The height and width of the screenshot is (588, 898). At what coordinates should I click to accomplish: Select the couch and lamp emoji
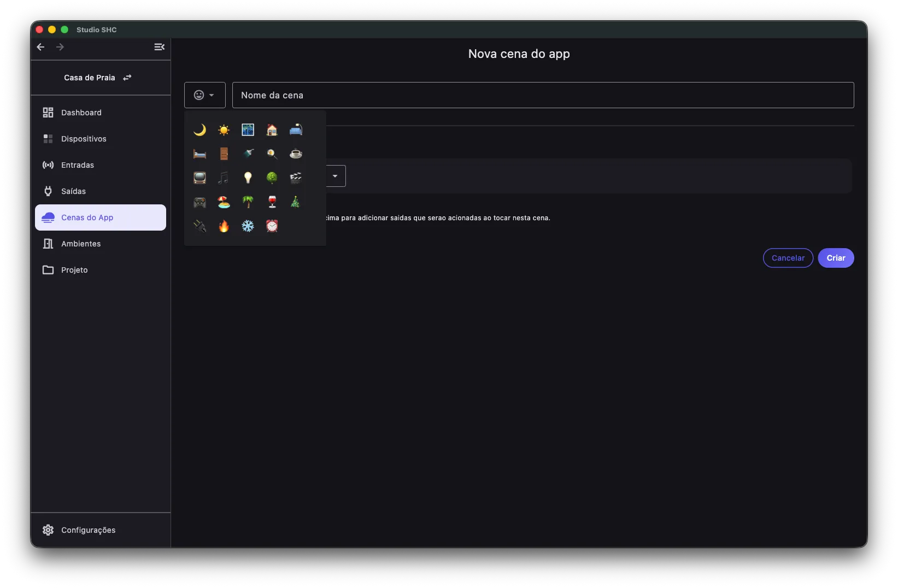pos(296,130)
